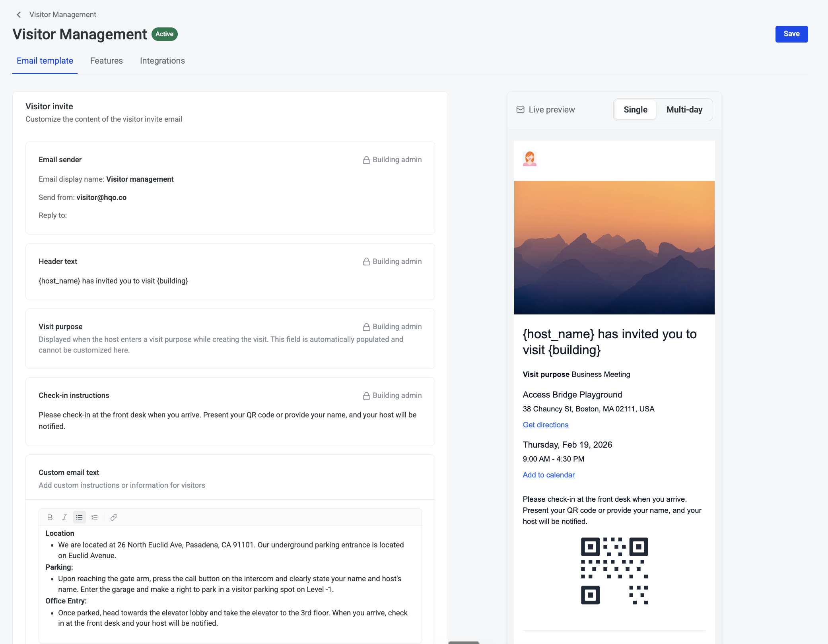Click the lock icon in Visit purpose
Screen dimensions: 828x644
click(366, 327)
